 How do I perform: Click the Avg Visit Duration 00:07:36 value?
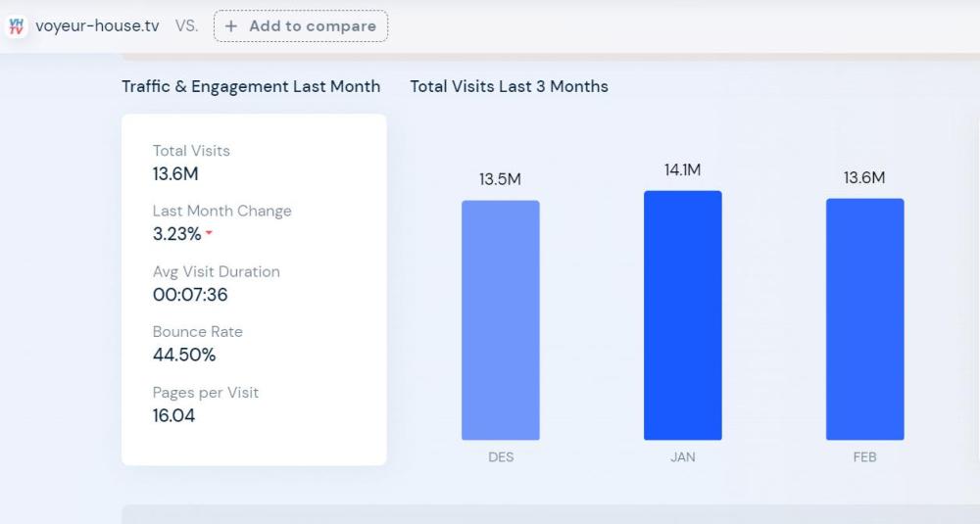coord(190,295)
